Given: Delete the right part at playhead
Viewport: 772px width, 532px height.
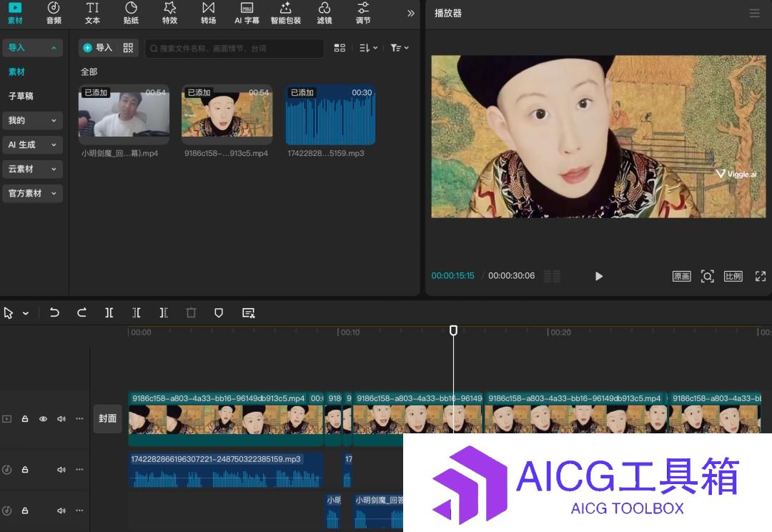Looking at the screenshot, I should coord(164,312).
